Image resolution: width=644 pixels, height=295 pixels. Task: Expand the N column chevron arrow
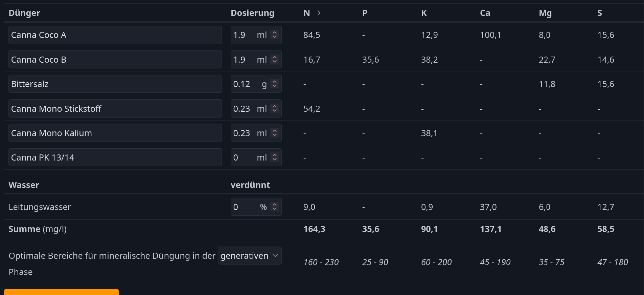pos(319,13)
